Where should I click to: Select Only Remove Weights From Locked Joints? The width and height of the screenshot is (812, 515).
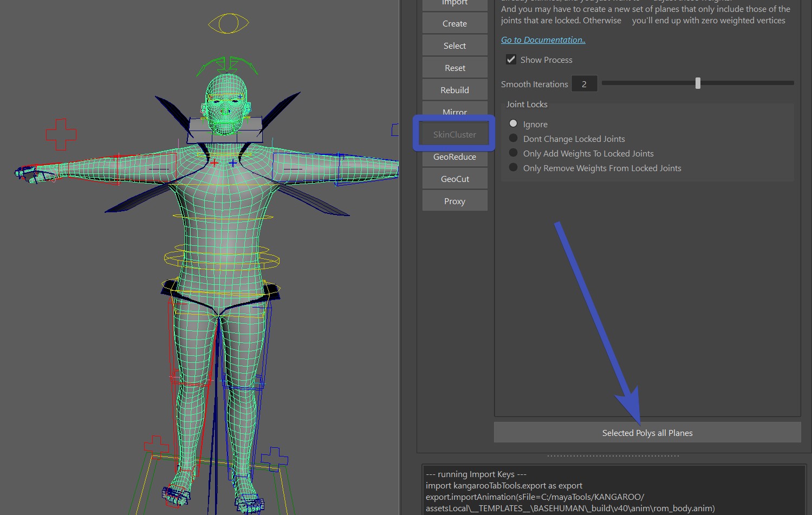(513, 168)
